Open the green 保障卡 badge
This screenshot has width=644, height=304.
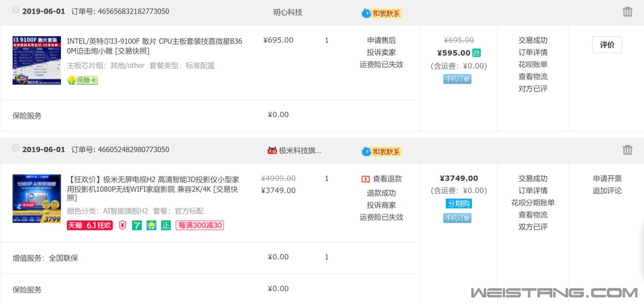(82, 80)
